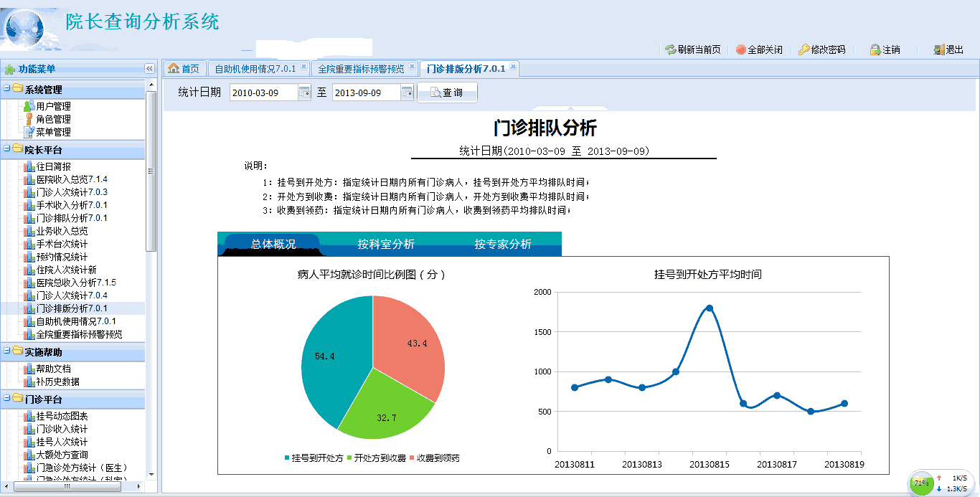The height and width of the screenshot is (497, 980).
Task: Collapse the 院长平台 folder
Action: click(x=6, y=149)
